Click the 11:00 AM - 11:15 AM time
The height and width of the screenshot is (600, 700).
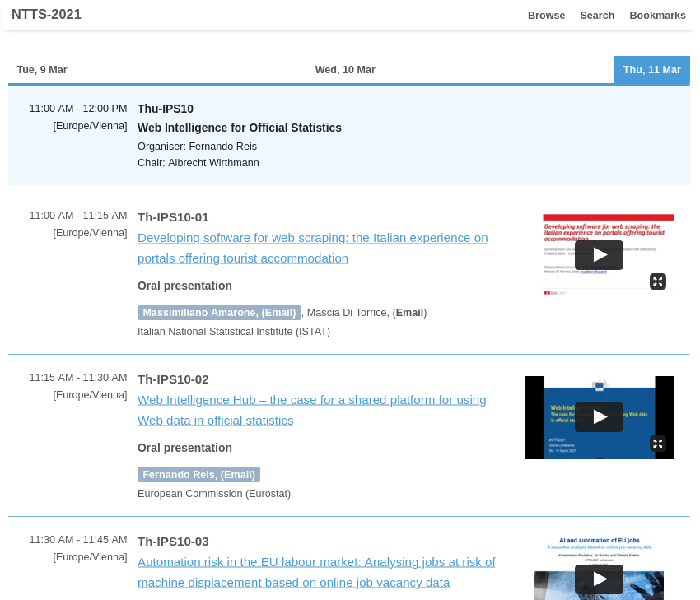78,216
